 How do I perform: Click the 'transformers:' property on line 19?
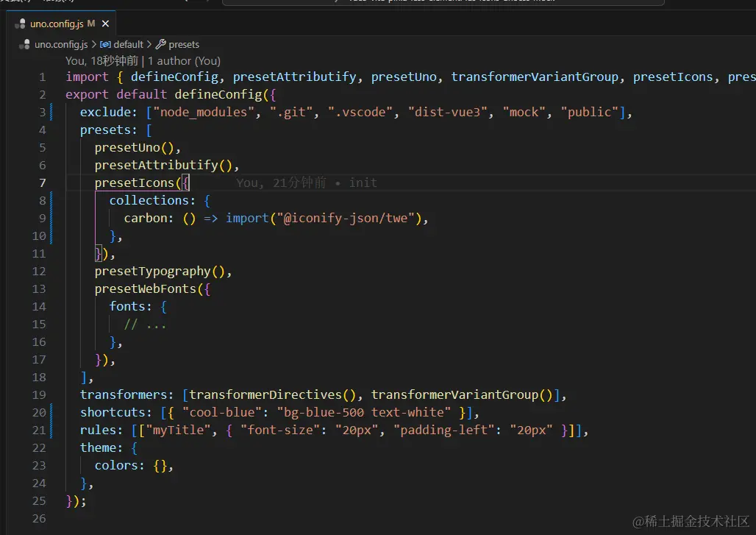(x=126, y=395)
